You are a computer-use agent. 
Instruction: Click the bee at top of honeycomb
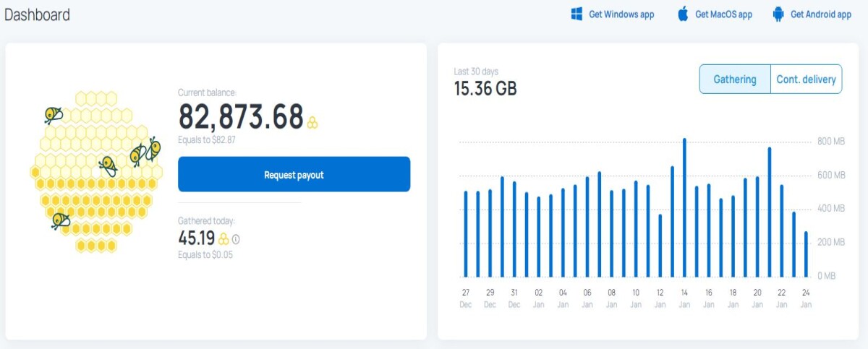click(53, 115)
